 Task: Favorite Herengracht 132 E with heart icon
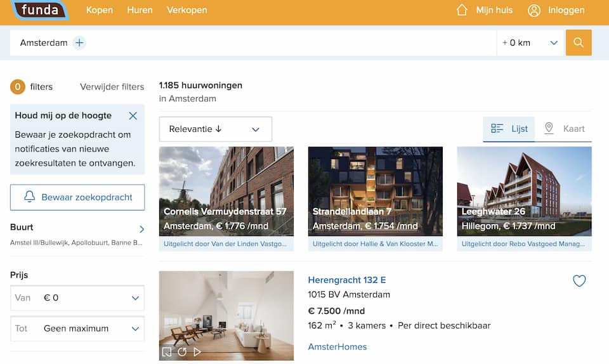pyautogui.click(x=579, y=281)
